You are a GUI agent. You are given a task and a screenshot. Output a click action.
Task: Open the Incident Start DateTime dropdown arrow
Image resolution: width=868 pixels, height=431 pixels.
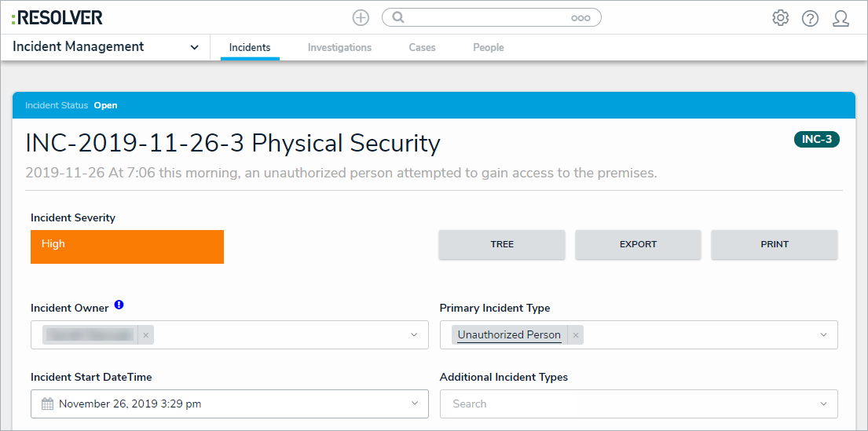[414, 404]
